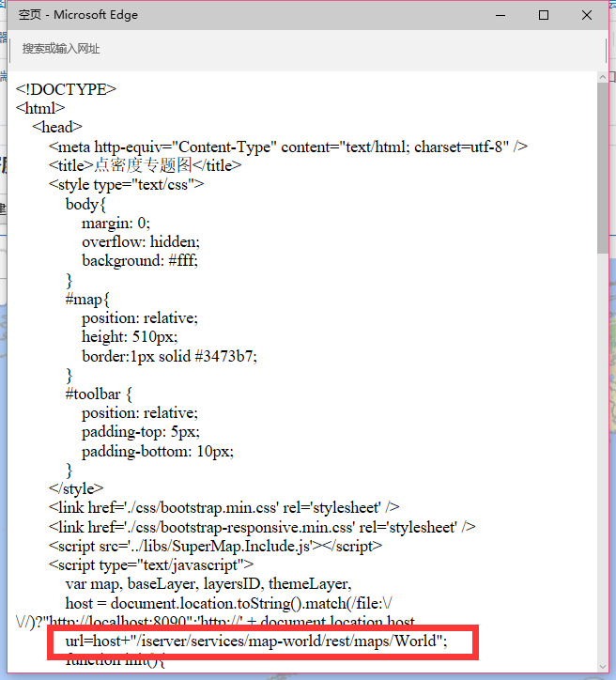Click the 'background: #fff;' line

pyautogui.click(x=140, y=261)
